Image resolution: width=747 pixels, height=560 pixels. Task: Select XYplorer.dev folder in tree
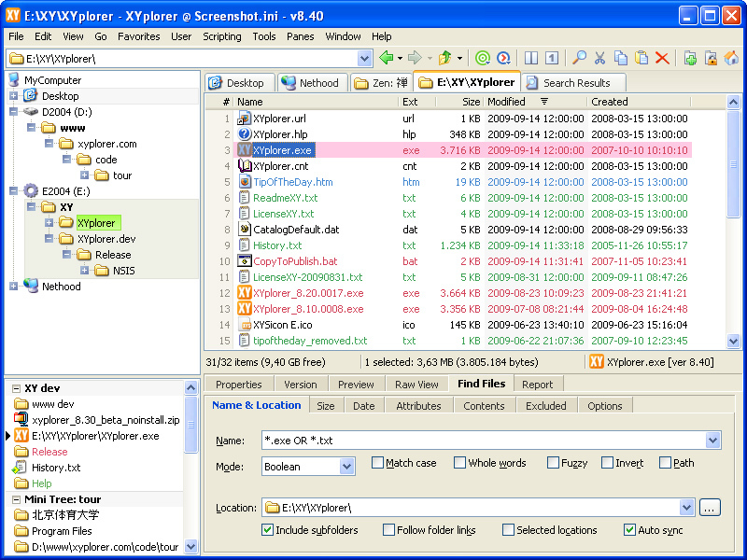tap(106, 239)
